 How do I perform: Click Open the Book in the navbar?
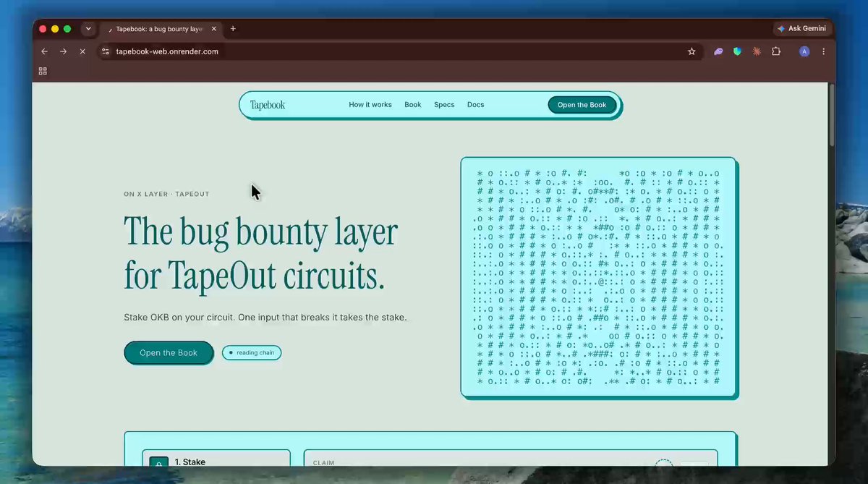pyautogui.click(x=582, y=105)
